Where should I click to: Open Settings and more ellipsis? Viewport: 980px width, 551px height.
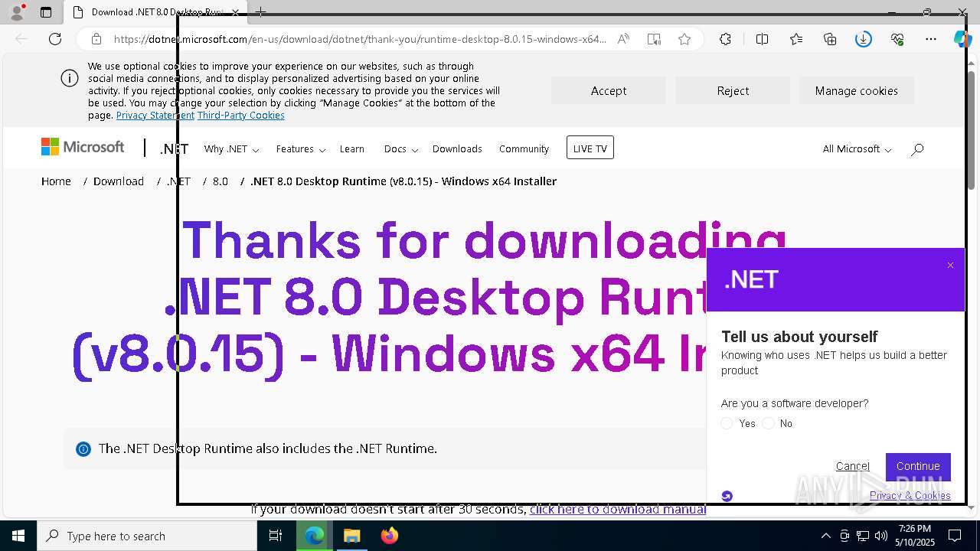(931, 39)
